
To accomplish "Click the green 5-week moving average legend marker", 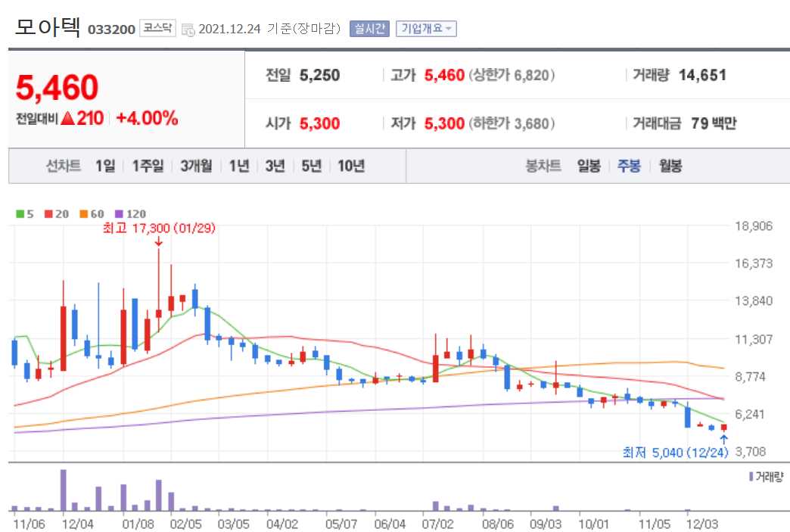I will (20, 214).
